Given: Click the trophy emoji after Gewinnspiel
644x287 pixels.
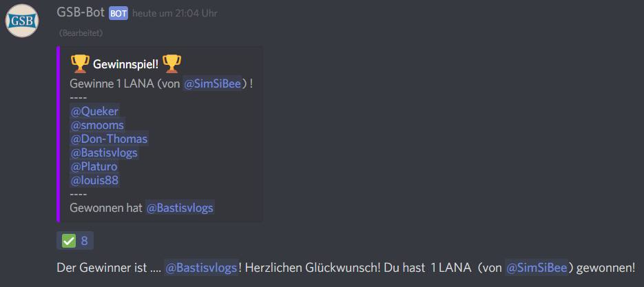Looking at the screenshot, I should tap(172, 63).
